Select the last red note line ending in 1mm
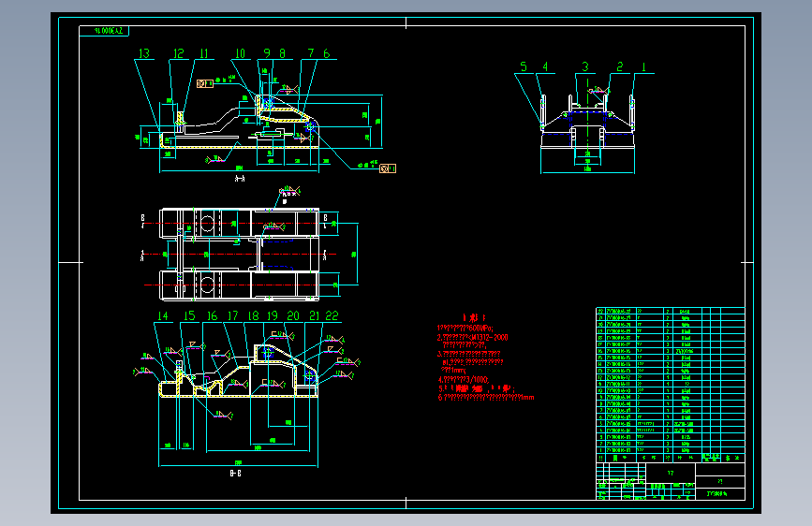The image size is (812, 526). point(486,398)
